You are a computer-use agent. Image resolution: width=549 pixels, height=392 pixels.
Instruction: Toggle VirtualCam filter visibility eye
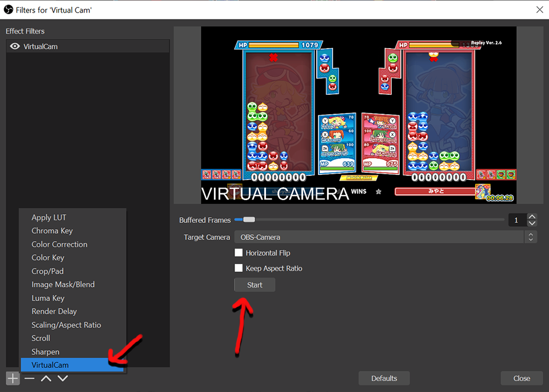pyautogui.click(x=15, y=46)
